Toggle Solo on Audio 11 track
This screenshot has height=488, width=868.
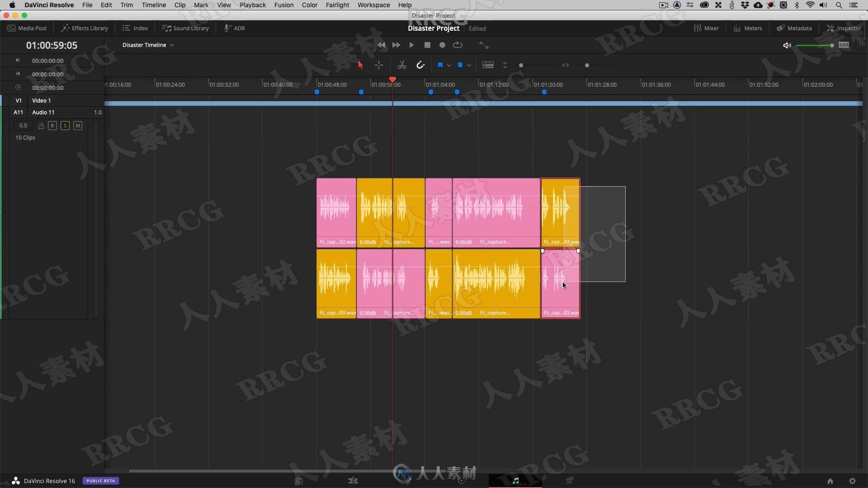click(x=65, y=126)
